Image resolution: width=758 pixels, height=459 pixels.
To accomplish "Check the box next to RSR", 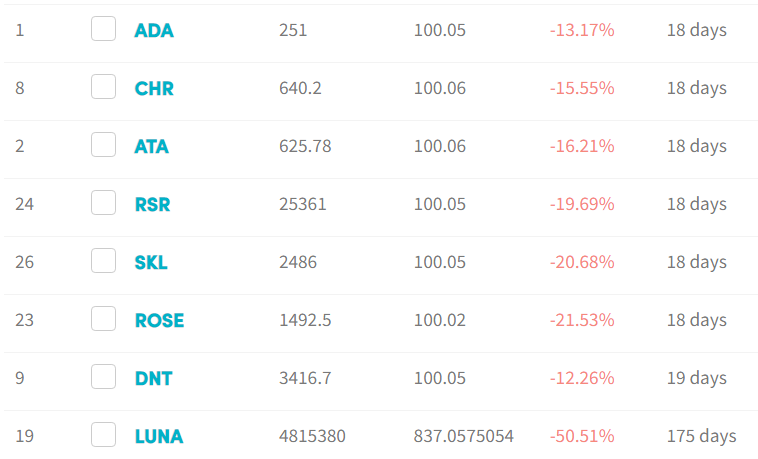I will 103,203.
